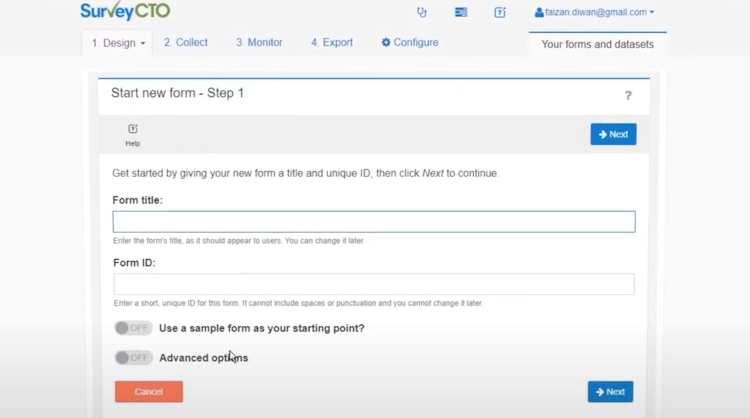Click the bottom Next button
Screen dimensions: 750x418
(x=610, y=392)
